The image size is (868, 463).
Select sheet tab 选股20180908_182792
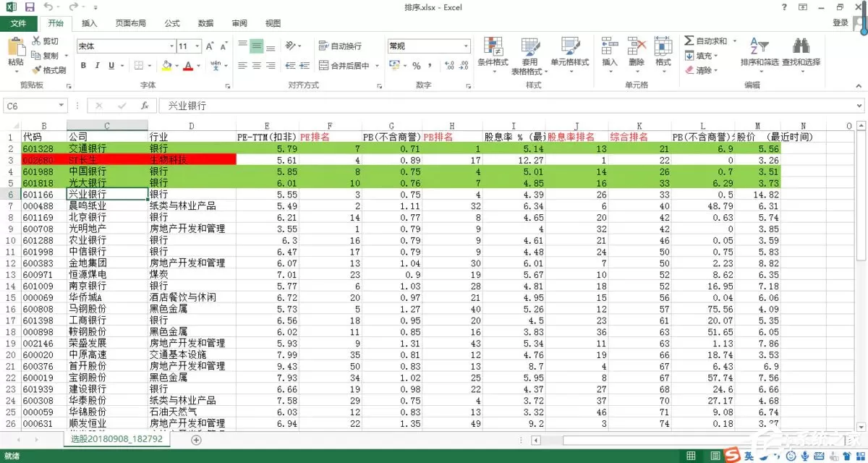pos(117,439)
